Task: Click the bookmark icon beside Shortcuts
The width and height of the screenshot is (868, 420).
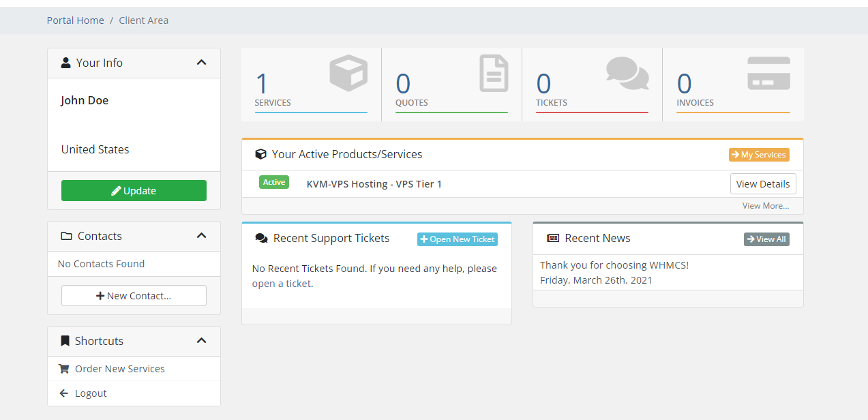Action: coord(65,341)
